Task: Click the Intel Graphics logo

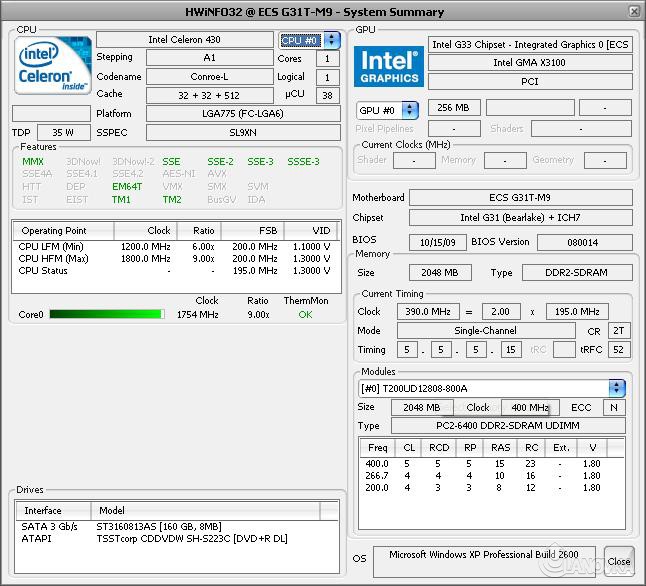Action: 389,65
